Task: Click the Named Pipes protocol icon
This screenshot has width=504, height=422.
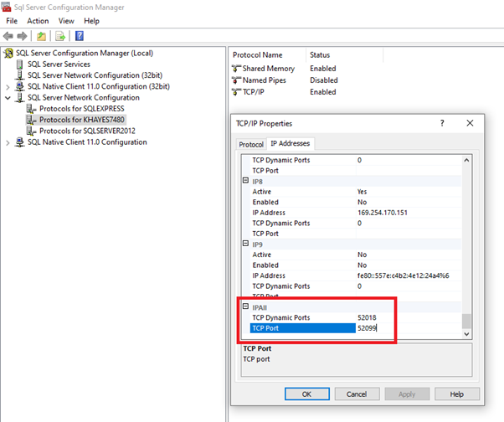Action: 236,80
